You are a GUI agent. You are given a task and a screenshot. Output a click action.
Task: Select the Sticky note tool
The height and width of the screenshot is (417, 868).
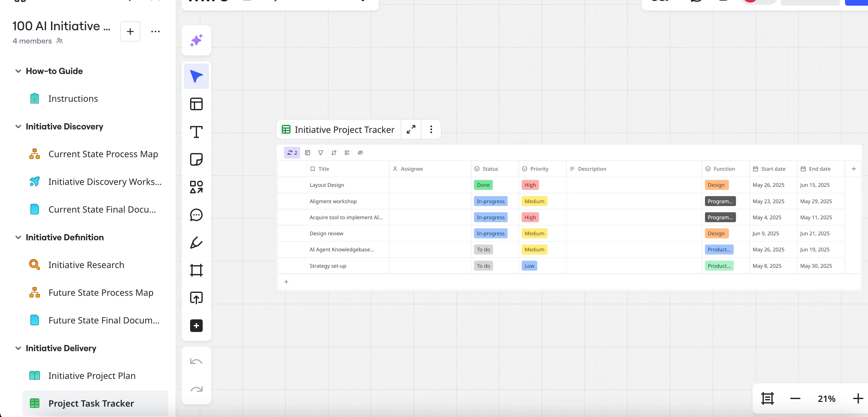coord(196,159)
